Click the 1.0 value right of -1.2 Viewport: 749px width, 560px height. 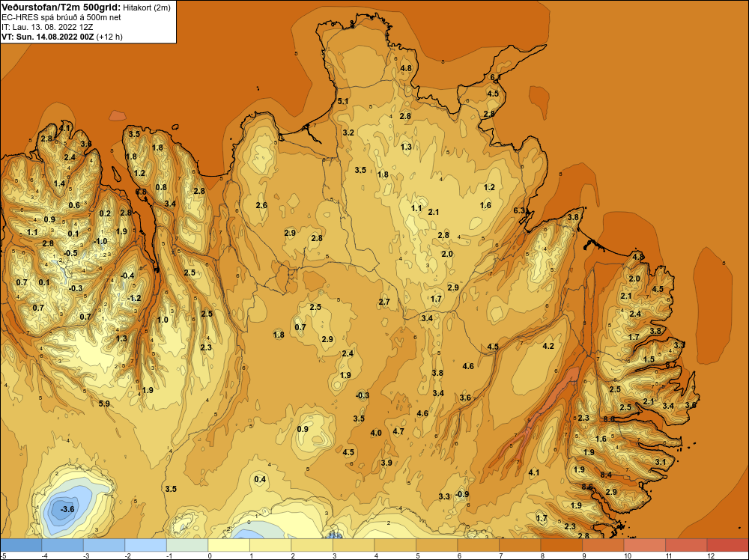click(163, 320)
